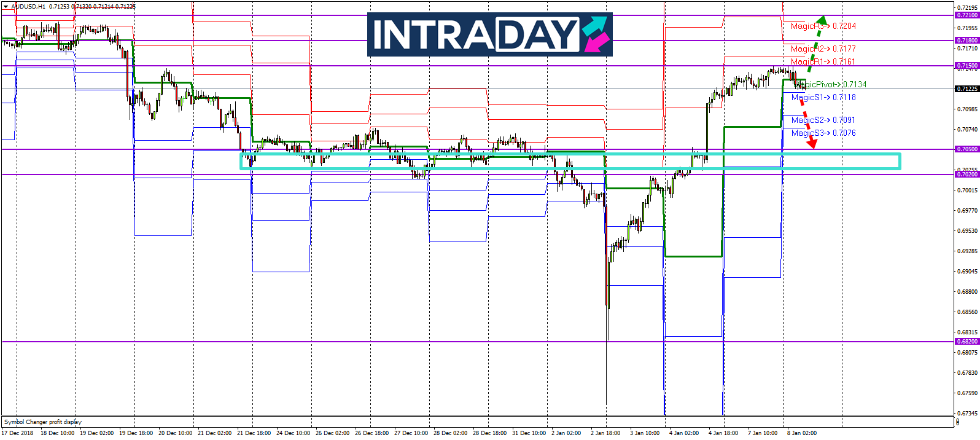Click the 8 Jan 02:00 time label
Image resolution: width=980 pixels, height=440 pixels.
click(x=802, y=433)
